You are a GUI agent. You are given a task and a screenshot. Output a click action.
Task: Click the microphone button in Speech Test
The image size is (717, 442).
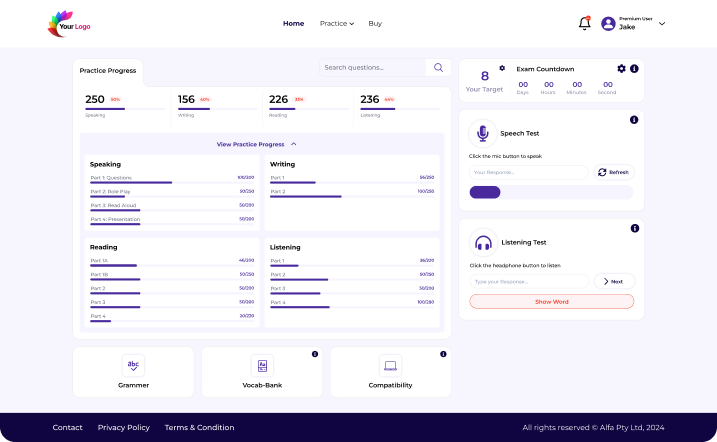click(x=483, y=132)
